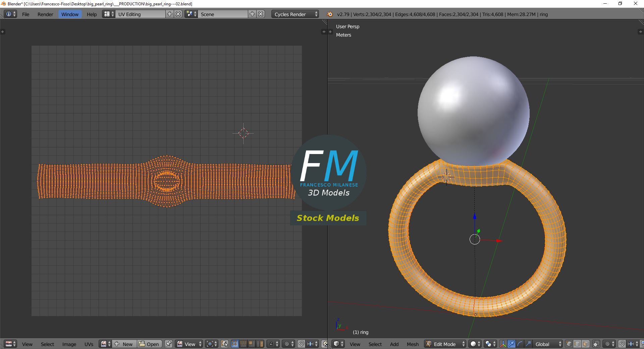Open the Render menu
The height and width of the screenshot is (349, 644).
click(45, 14)
